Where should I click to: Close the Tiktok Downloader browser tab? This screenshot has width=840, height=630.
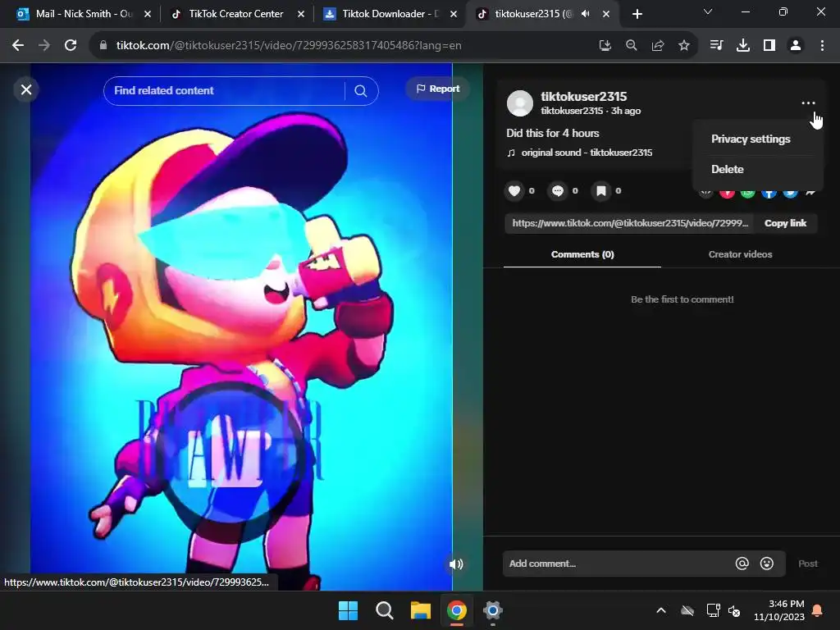(454, 14)
